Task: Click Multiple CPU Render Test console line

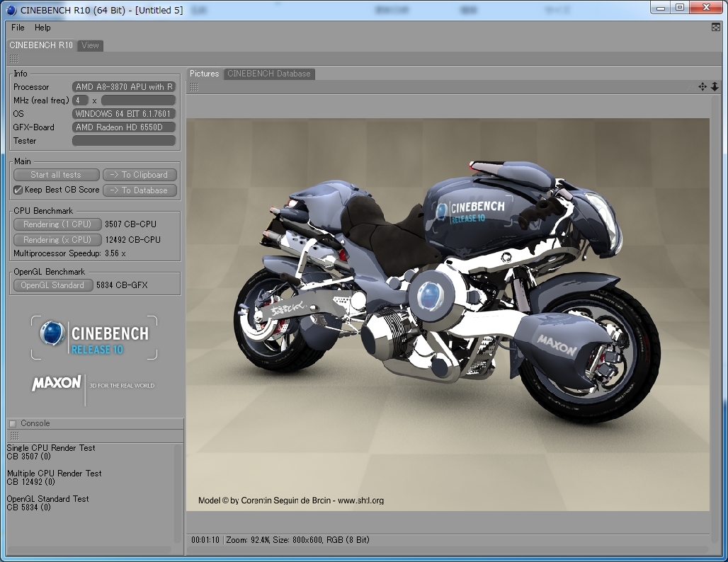Action: [x=54, y=474]
